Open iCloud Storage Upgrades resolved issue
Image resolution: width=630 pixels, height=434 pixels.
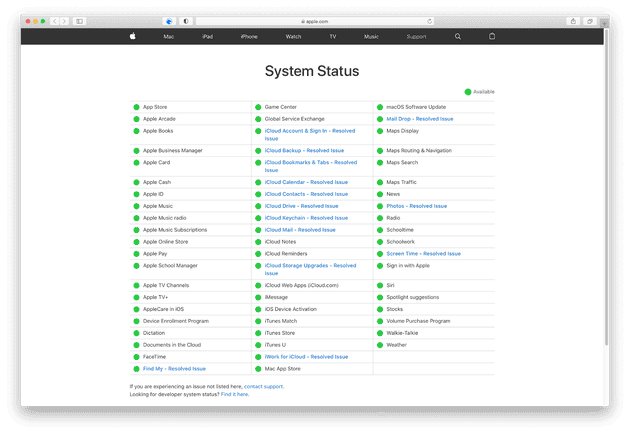click(310, 270)
